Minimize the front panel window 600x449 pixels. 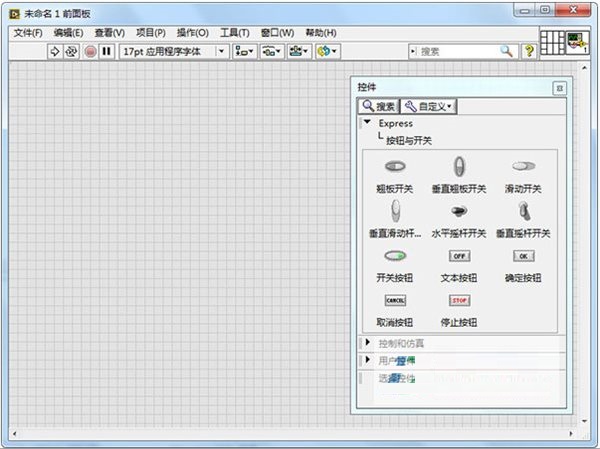tap(524, 10)
